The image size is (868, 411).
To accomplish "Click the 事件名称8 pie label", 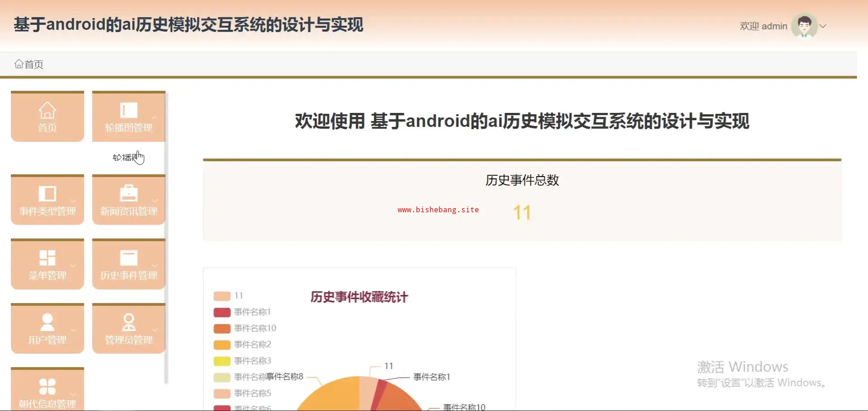I will click(285, 377).
